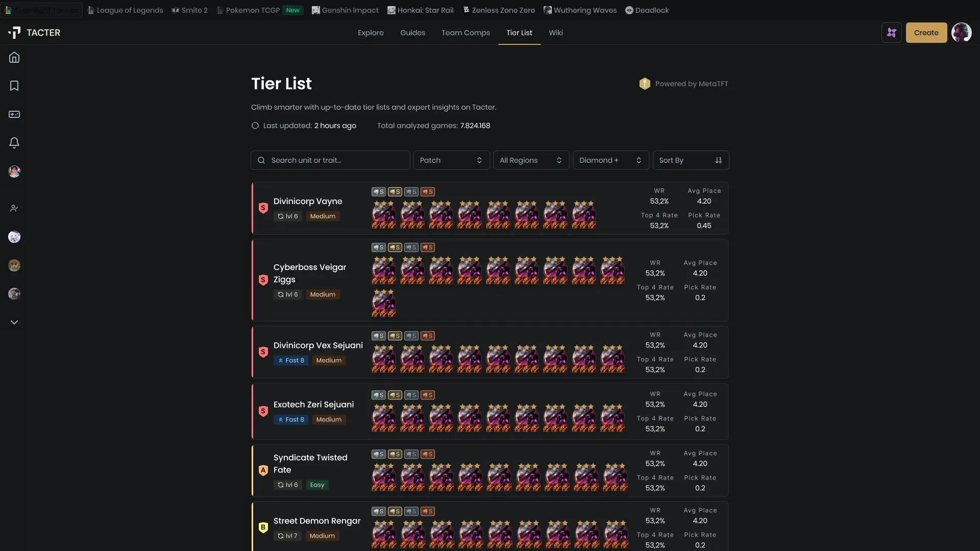Open saved bookmarks from the sidebar

pyautogui.click(x=14, y=86)
